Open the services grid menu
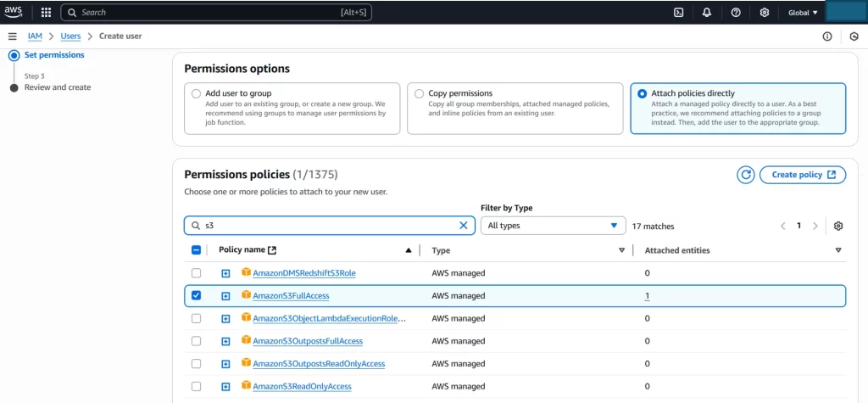 pyautogui.click(x=47, y=12)
